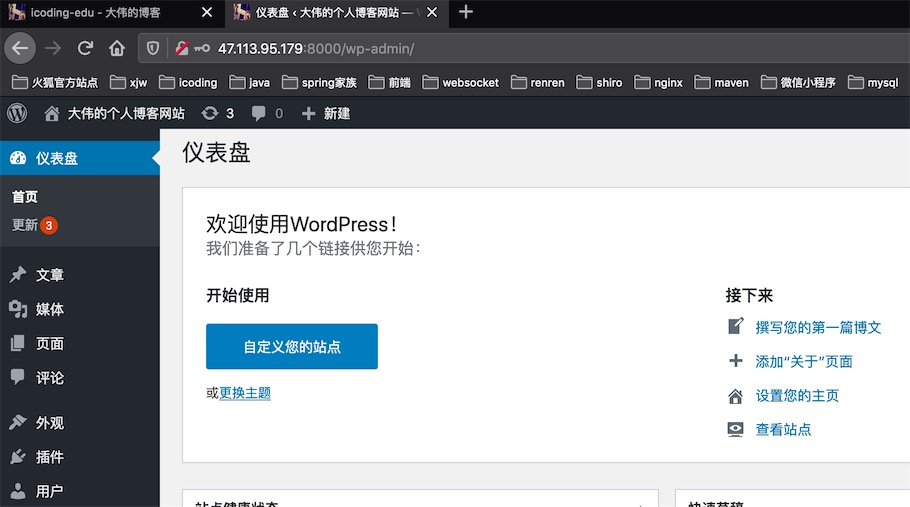Open the 微信小程序 bookmark folder
910x507 pixels.
point(798,82)
